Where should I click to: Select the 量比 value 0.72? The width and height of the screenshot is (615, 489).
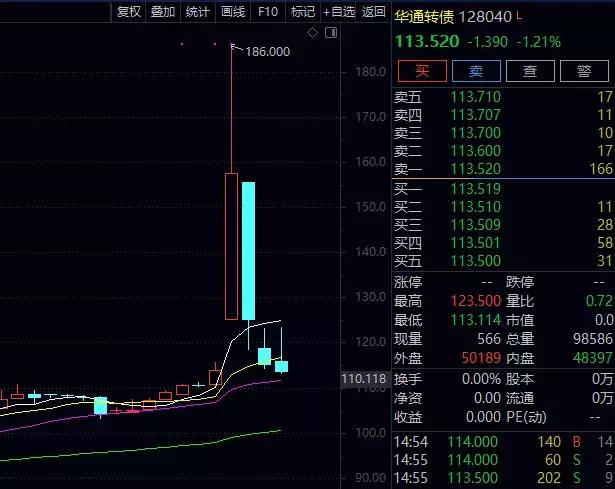point(599,301)
